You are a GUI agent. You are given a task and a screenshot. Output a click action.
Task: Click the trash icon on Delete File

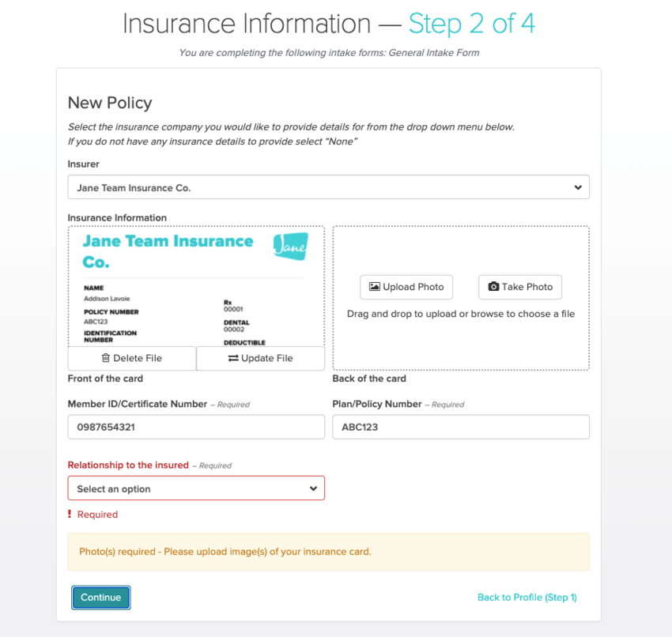tap(106, 358)
